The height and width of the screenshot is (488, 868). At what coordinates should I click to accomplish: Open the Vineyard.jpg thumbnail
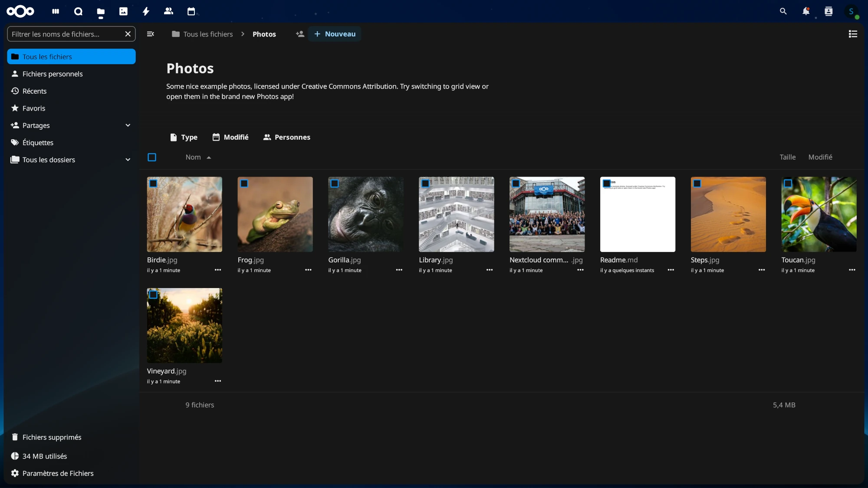(184, 325)
